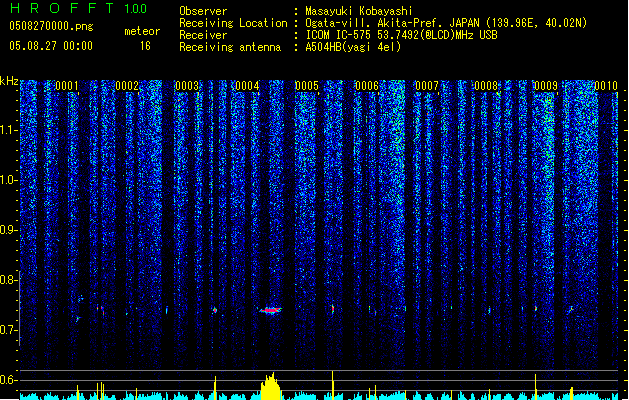This screenshot has height=400, width=629.
Task: Click time marker 0006
Action: (367, 86)
